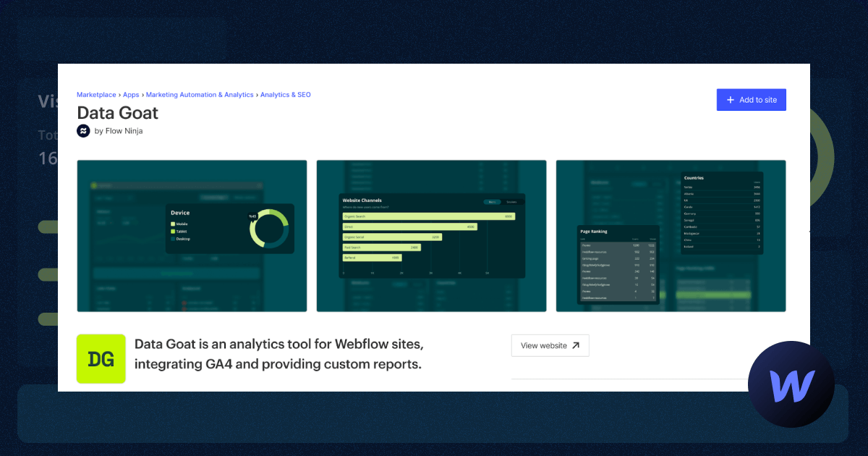Click the Data Goat page title
The height and width of the screenshot is (456, 868).
(x=117, y=112)
